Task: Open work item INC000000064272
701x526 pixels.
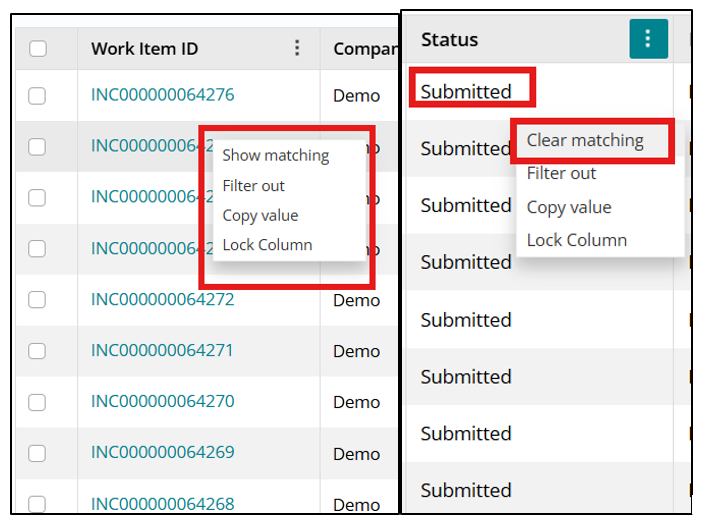Action: (162, 299)
